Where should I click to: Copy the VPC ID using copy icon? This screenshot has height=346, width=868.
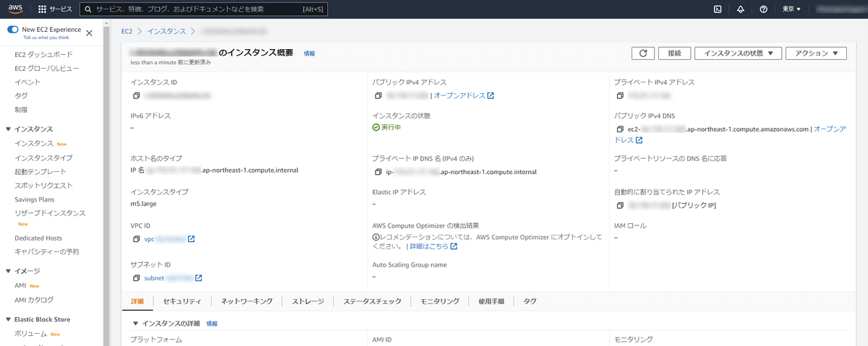pos(135,239)
